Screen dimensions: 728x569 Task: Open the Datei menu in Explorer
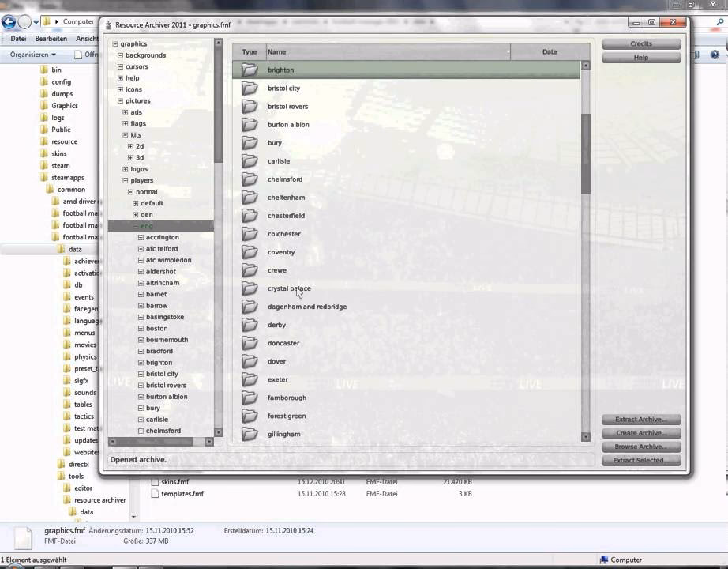19,39
